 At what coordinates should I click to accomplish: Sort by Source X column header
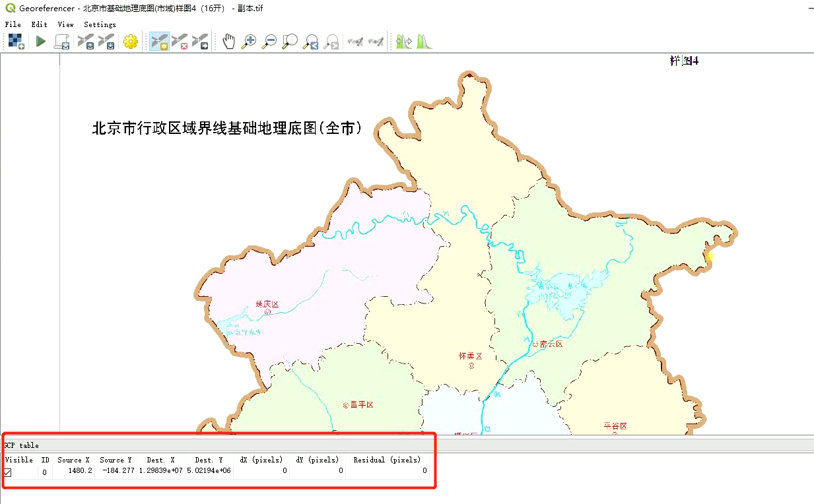pyautogui.click(x=74, y=460)
